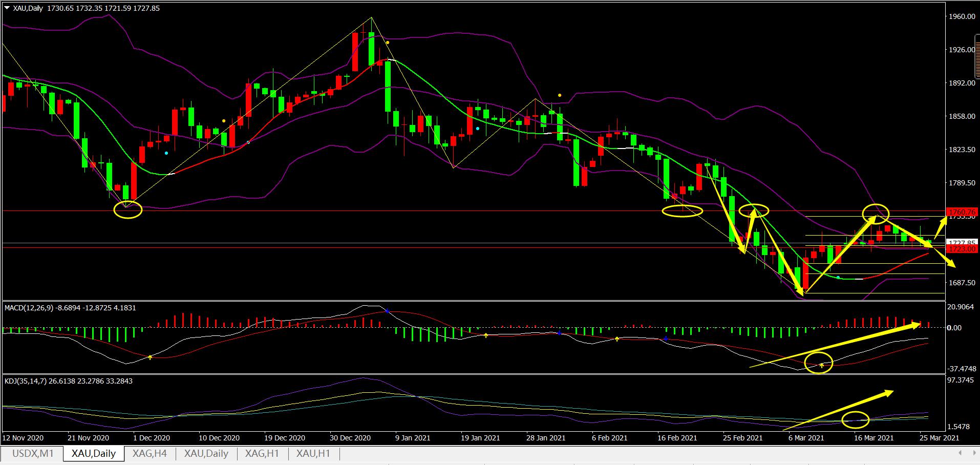Switch to the USDX,M1 chart tab

33,453
